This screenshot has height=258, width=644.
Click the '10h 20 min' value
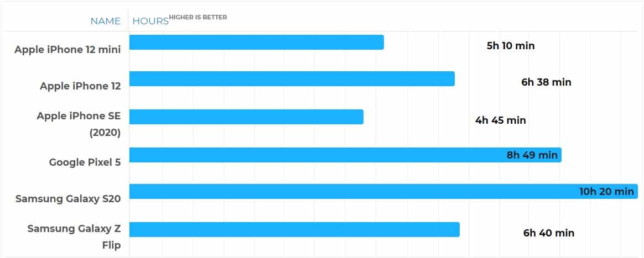(x=606, y=192)
